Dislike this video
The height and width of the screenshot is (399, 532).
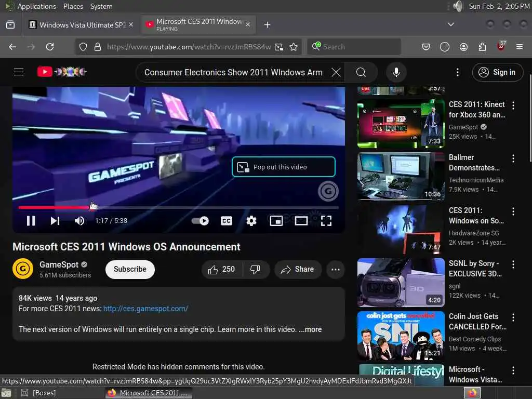[256, 270]
